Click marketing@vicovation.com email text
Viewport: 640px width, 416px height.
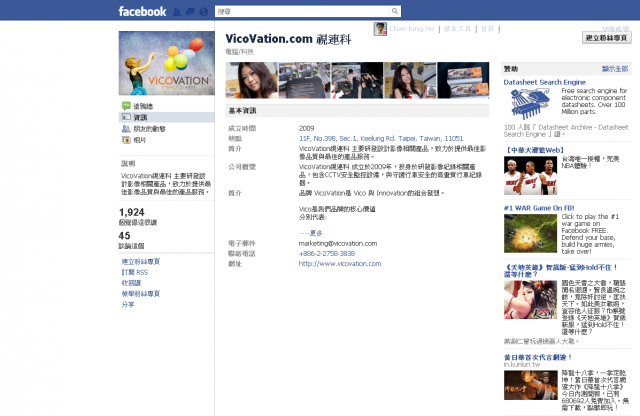tap(338, 243)
